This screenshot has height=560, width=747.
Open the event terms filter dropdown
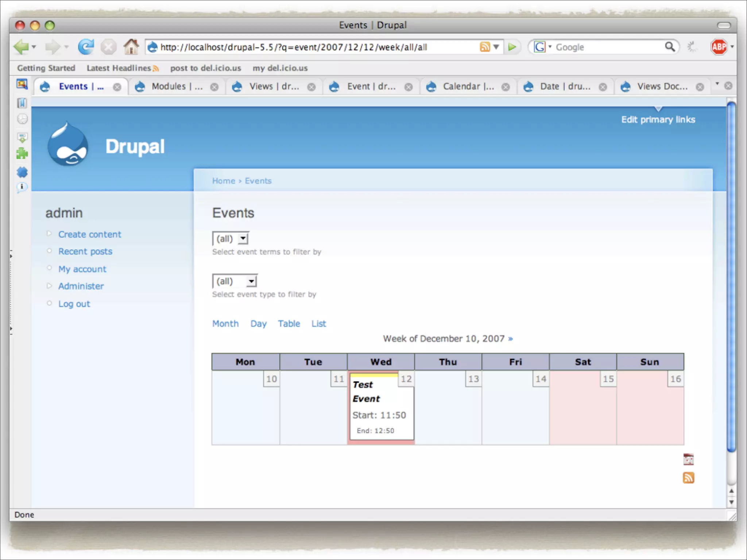click(x=231, y=239)
